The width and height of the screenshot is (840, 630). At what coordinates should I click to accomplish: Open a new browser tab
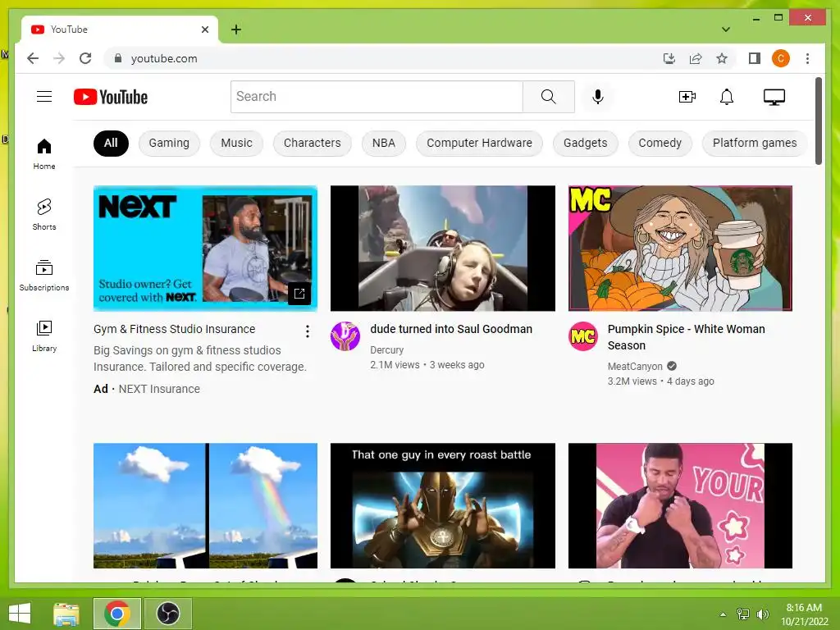[x=236, y=30]
